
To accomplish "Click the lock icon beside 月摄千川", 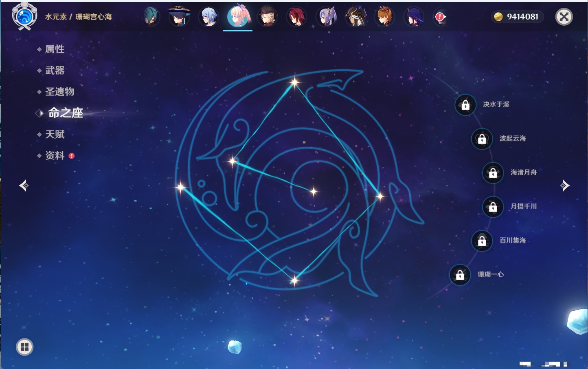I will [493, 207].
